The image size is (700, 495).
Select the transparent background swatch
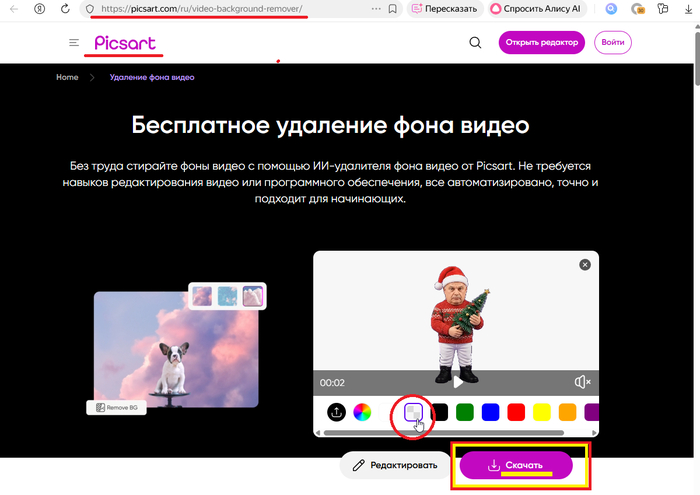413,411
